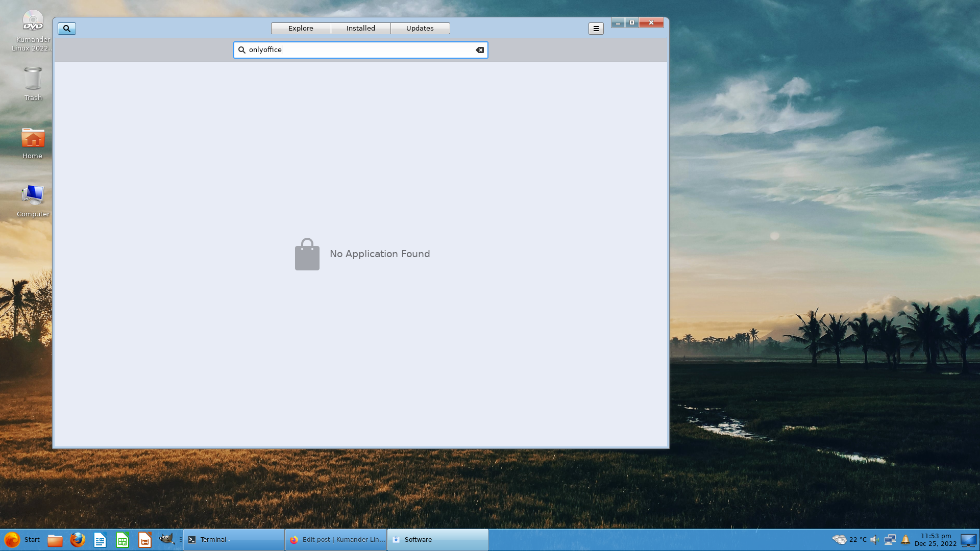Launch LibreOffice Impress from taskbar
The height and width of the screenshot is (551, 980).
tap(145, 540)
